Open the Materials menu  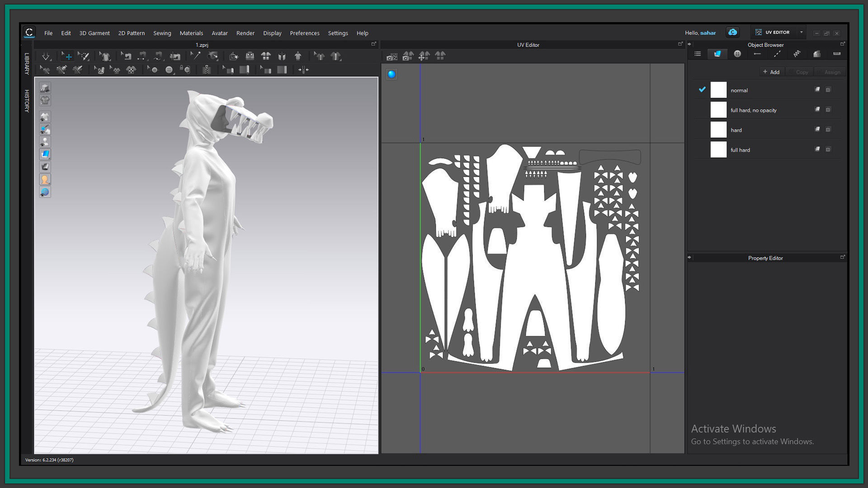coord(191,33)
